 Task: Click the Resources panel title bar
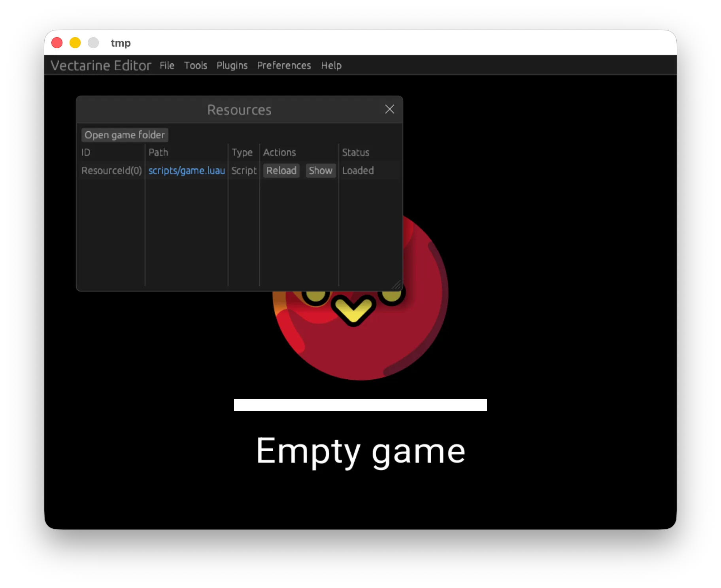click(240, 109)
